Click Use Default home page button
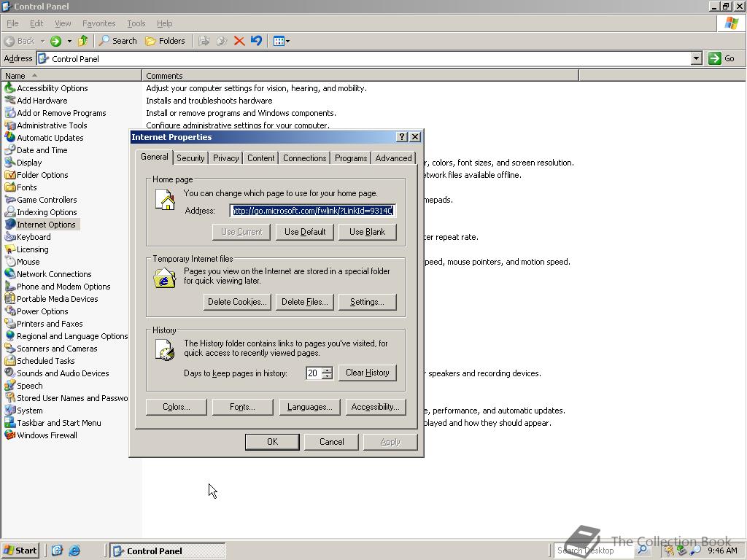 tap(305, 232)
